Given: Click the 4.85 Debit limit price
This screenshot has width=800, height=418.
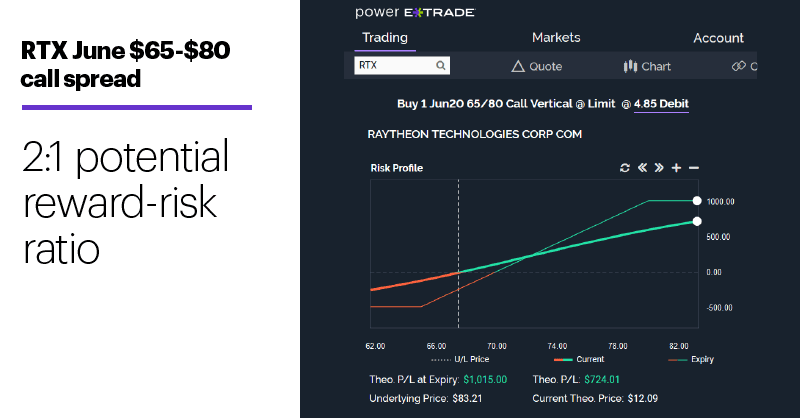Looking at the screenshot, I should point(661,104).
